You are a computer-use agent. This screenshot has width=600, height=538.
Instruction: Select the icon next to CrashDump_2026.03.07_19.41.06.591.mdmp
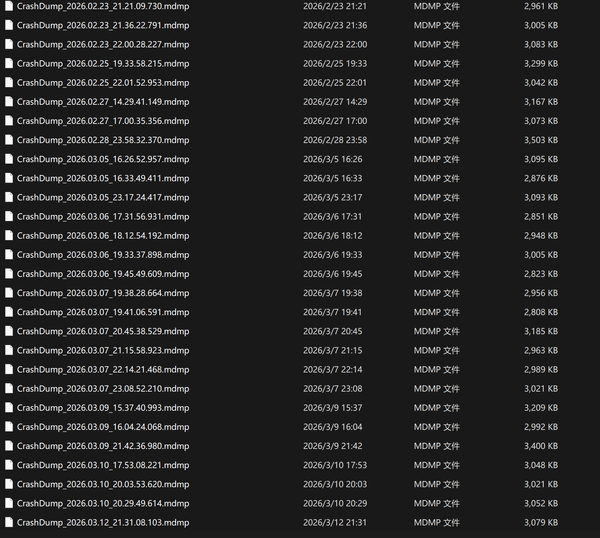[x=9, y=312]
